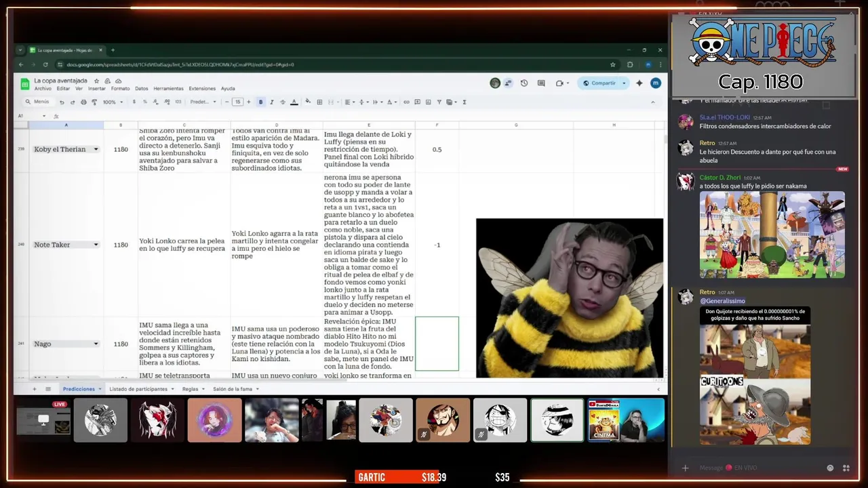Open Formato menu

[120, 89]
